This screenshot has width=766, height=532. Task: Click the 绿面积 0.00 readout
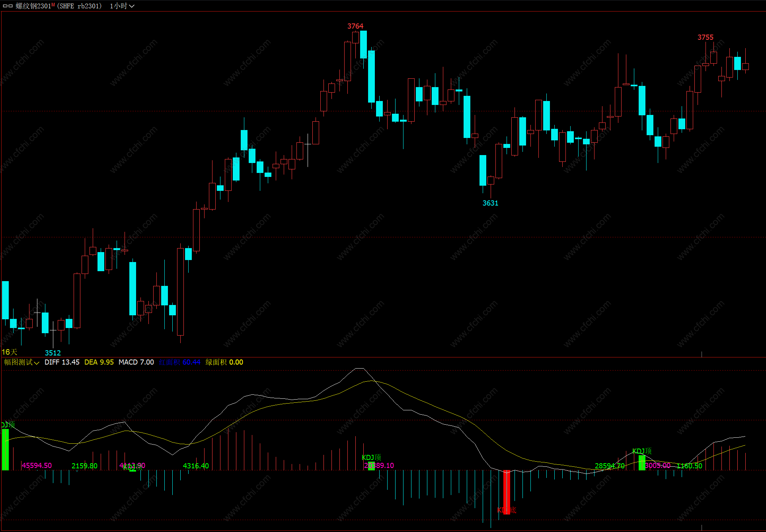(224, 362)
